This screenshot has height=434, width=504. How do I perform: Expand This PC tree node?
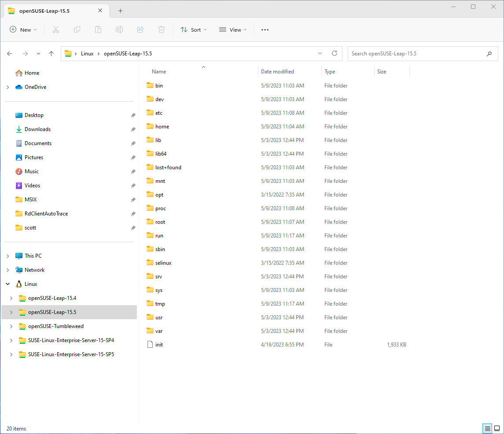[x=8, y=256]
